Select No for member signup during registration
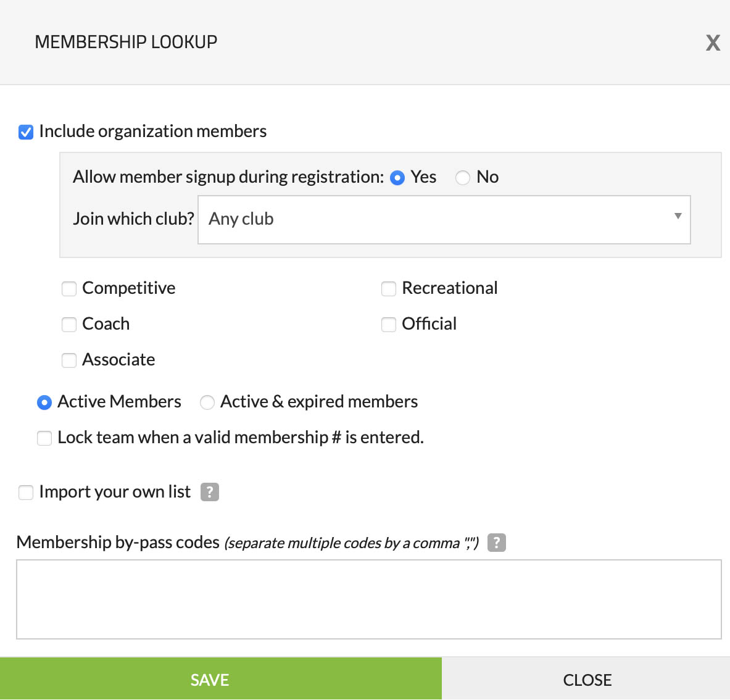The width and height of the screenshot is (730, 700). click(463, 178)
